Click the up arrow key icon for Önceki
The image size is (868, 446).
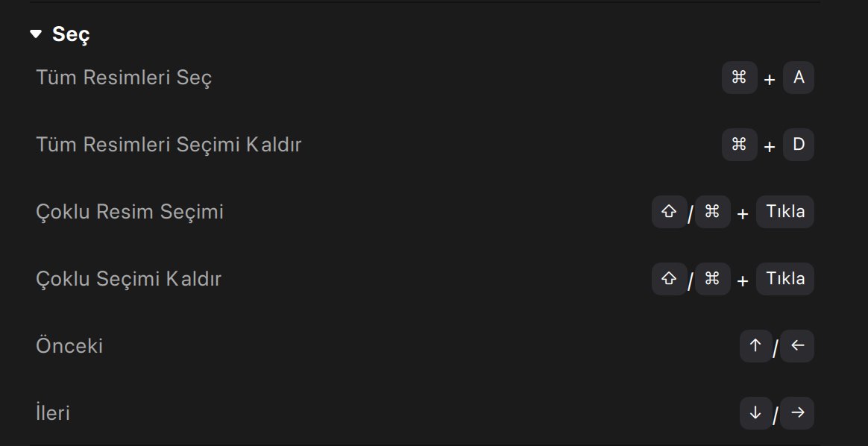[755, 346]
